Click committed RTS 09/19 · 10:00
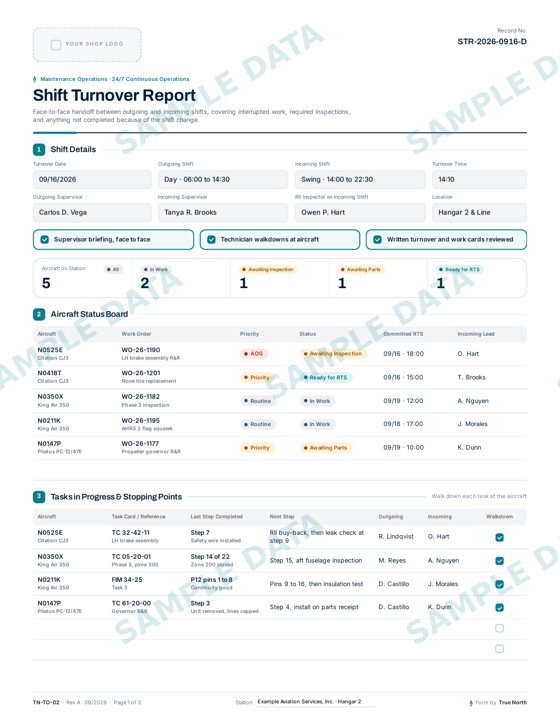 (x=403, y=448)
